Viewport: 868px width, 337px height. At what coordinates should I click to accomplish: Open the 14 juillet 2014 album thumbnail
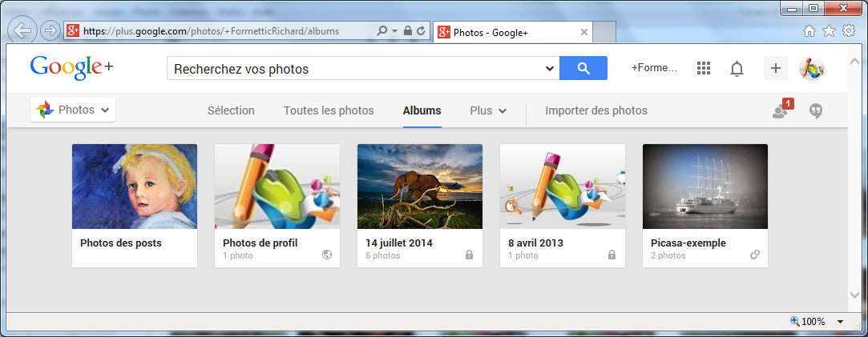420,187
